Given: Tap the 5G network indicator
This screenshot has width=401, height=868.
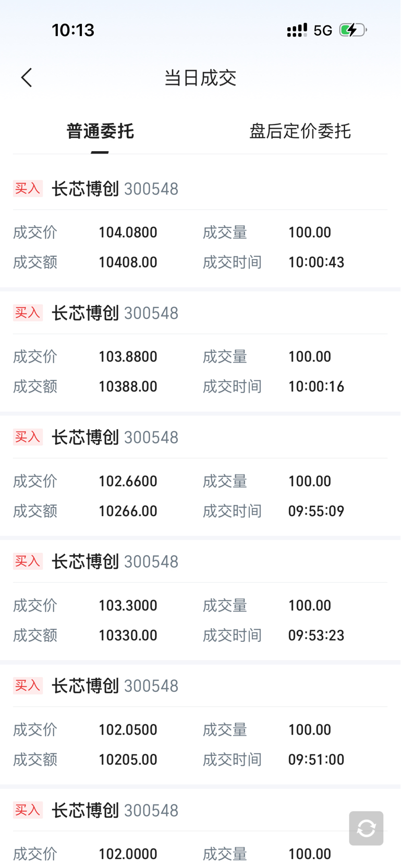Looking at the screenshot, I should click(x=323, y=31).
